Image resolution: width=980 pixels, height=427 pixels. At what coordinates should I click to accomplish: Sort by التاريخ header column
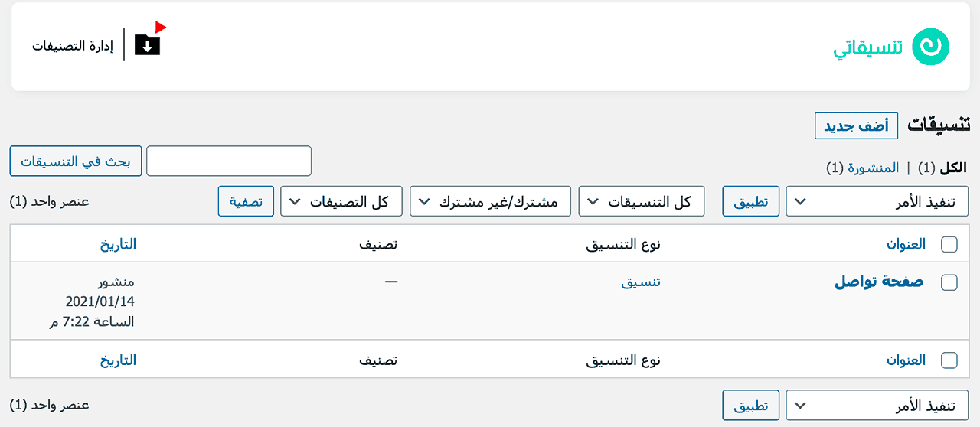118,244
